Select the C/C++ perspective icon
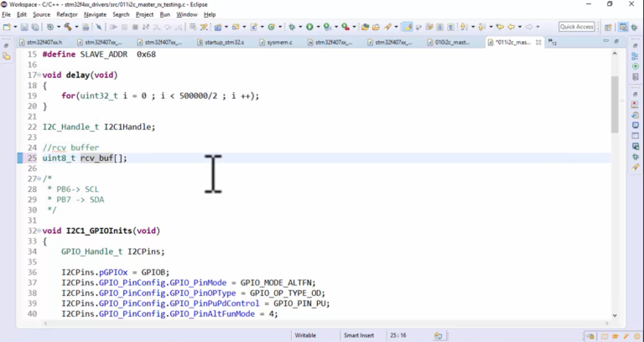 (623, 27)
